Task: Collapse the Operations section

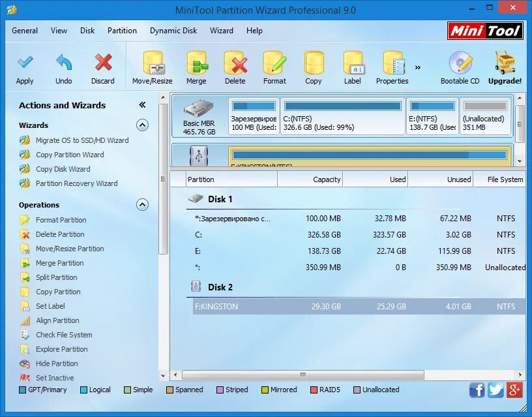Action: click(142, 205)
